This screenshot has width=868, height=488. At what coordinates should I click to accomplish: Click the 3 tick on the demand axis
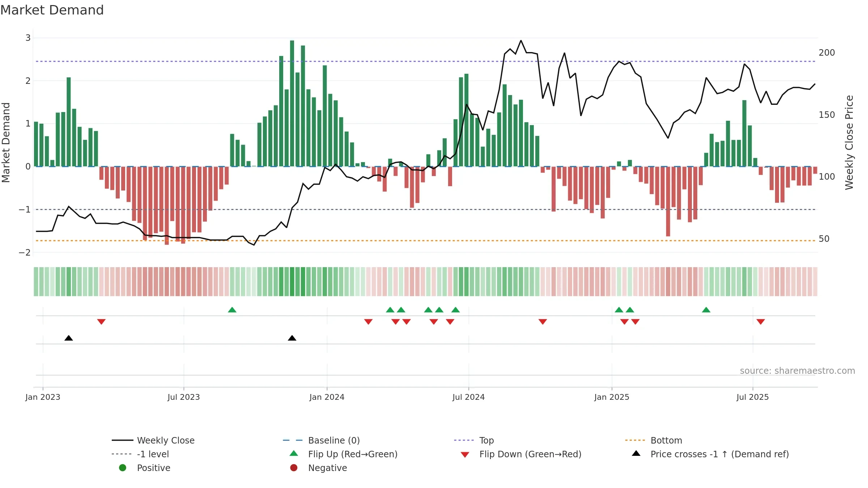click(28, 38)
